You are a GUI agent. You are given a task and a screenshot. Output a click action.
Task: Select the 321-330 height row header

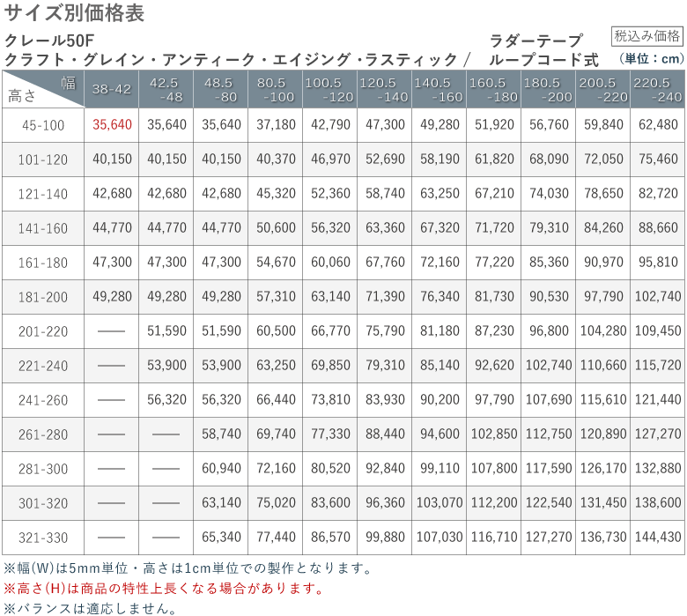tap(43, 538)
